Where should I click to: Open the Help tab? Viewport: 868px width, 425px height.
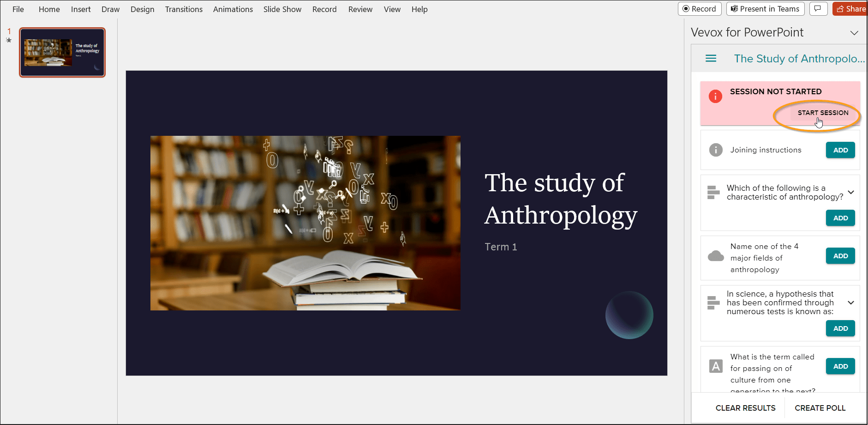tap(419, 9)
